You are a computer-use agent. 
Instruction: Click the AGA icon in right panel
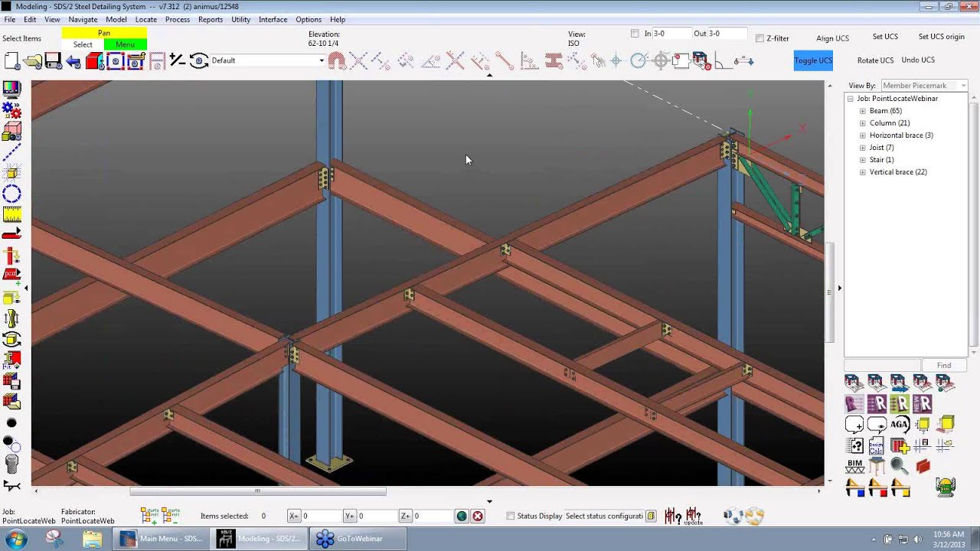(x=900, y=424)
